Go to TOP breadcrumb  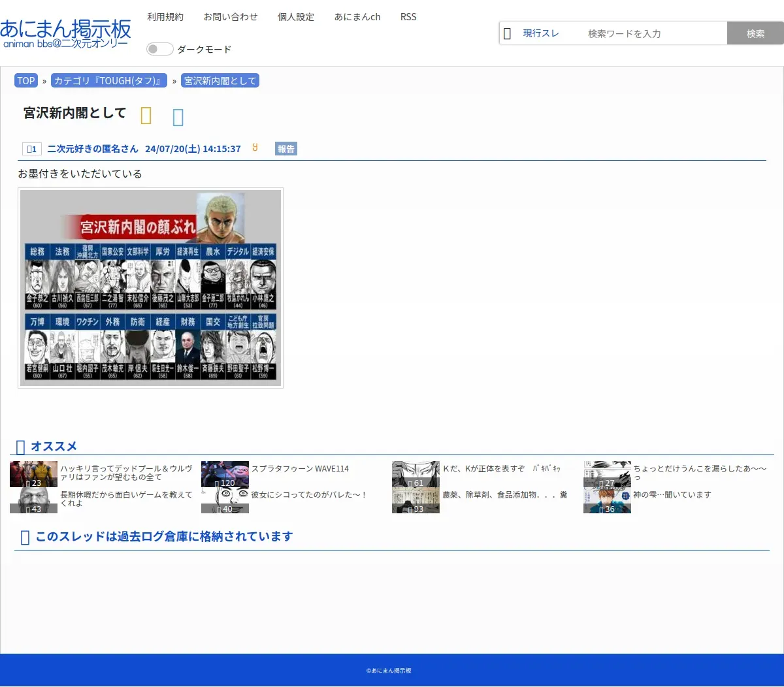point(26,81)
